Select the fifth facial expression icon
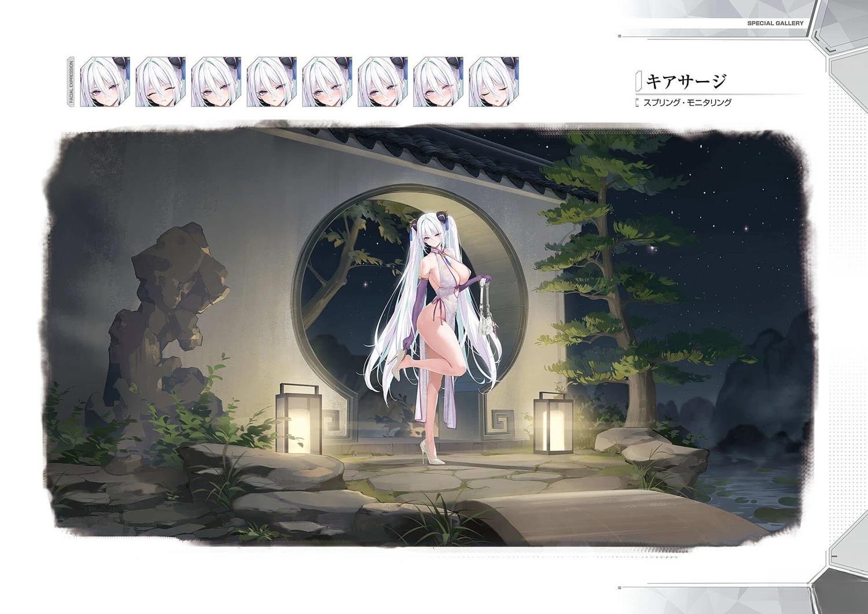 point(327,82)
